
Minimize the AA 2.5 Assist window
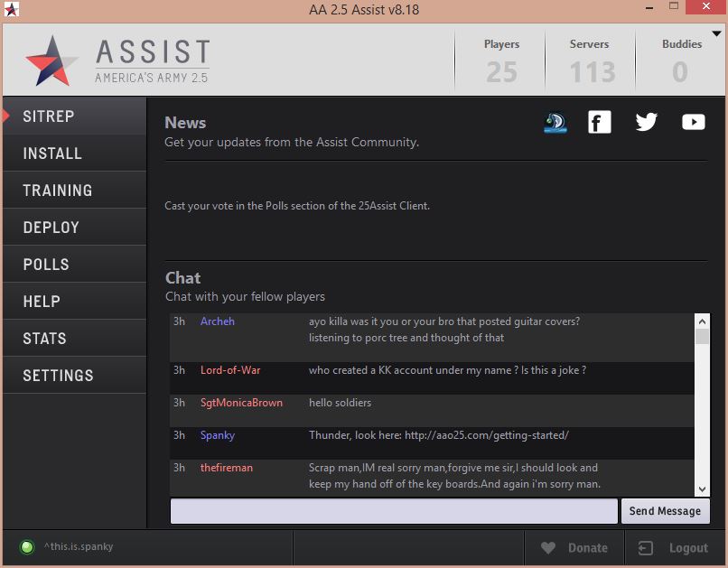point(649,8)
